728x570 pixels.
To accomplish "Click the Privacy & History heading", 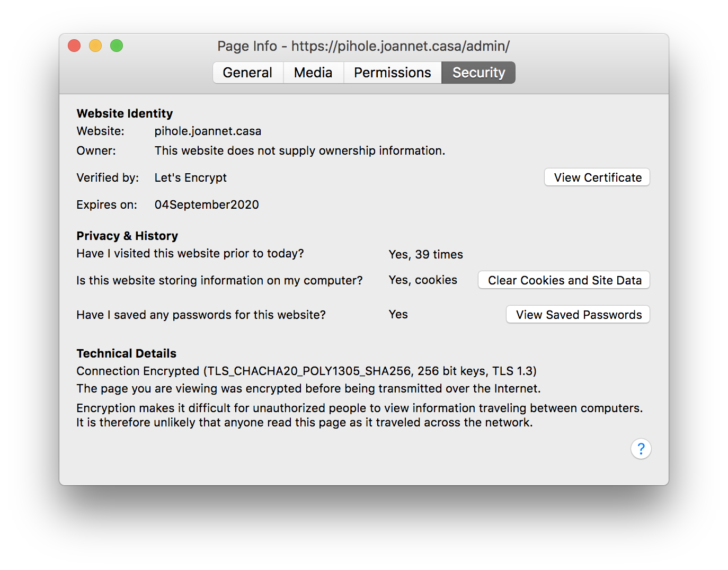I will click(127, 236).
